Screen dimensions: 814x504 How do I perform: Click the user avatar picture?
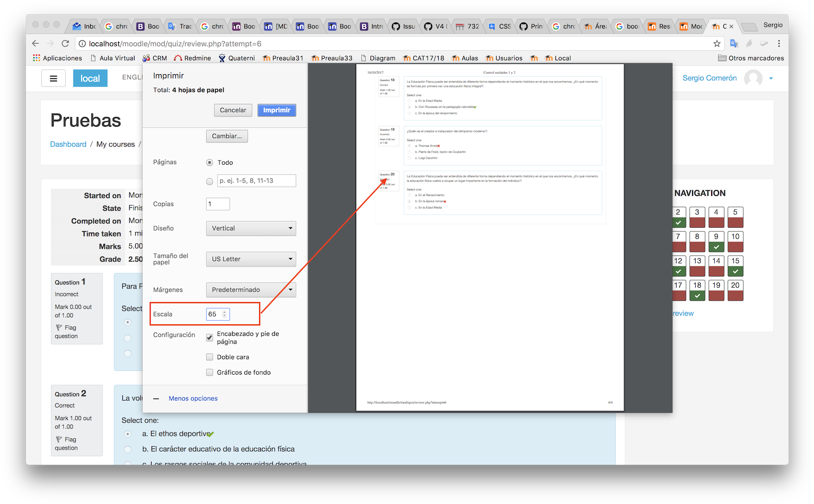753,78
